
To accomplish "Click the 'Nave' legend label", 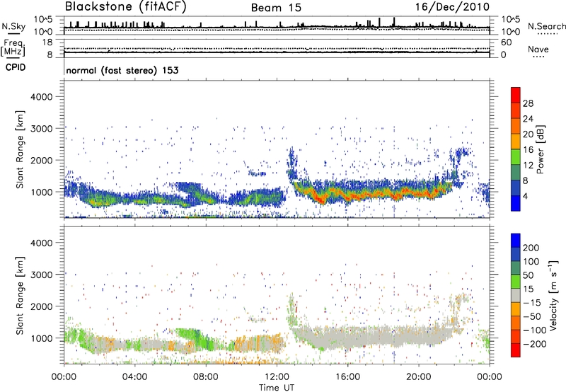I will point(538,49).
